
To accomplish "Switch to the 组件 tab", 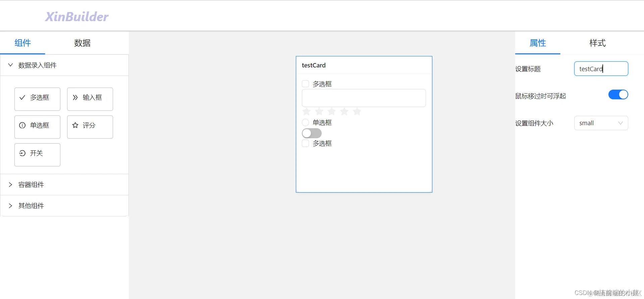I will click(x=22, y=43).
